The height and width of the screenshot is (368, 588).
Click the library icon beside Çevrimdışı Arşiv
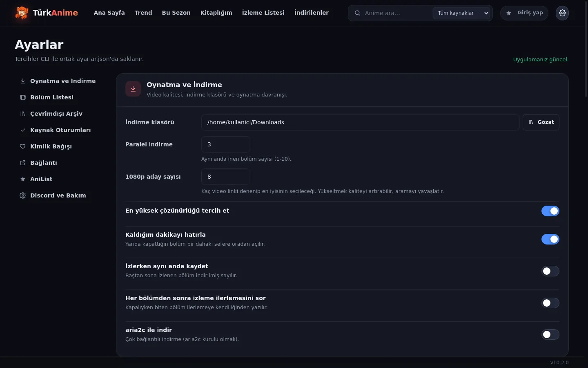coord(23,114)
